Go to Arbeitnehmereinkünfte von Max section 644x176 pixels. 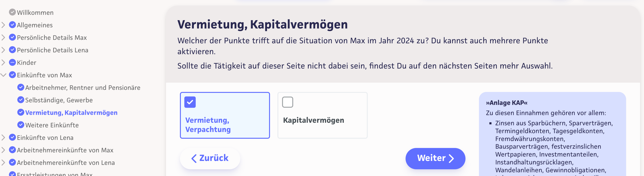[65, 150]
